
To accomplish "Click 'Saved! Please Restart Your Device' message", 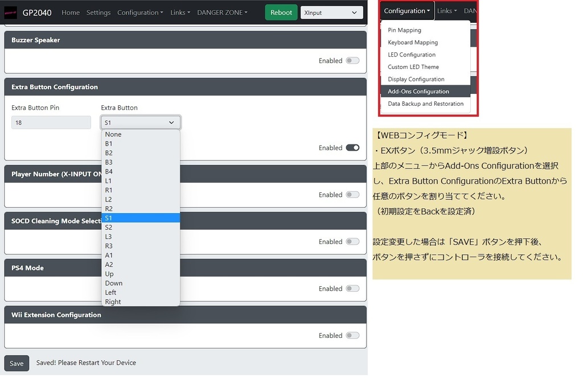I will [86, 362].
